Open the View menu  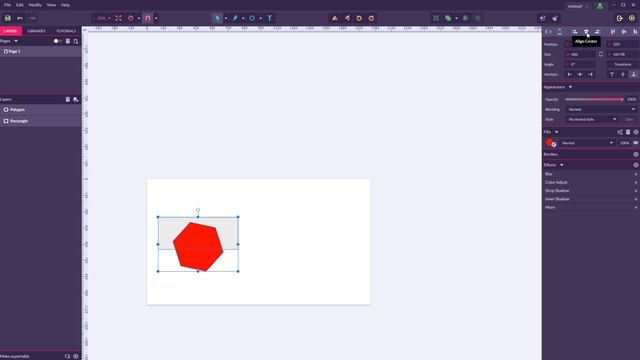click(51, 5)
